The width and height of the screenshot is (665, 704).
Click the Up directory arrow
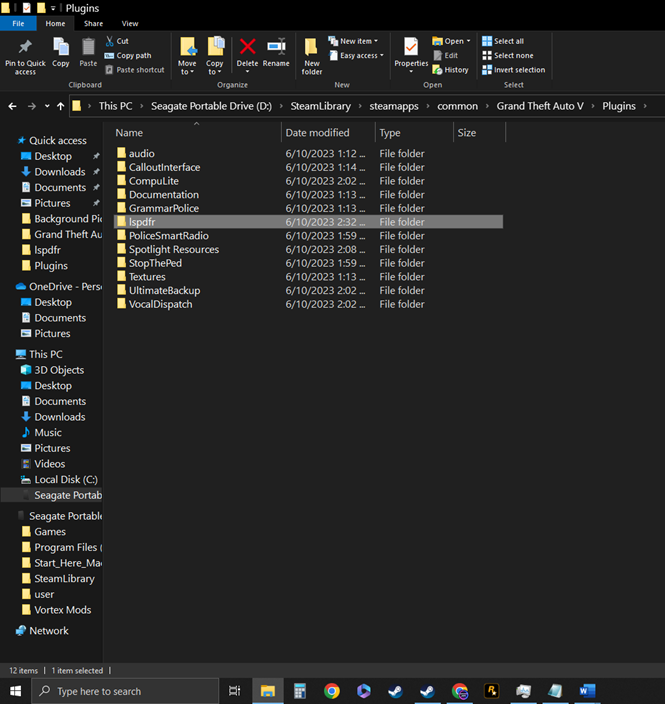pos(60,106)
